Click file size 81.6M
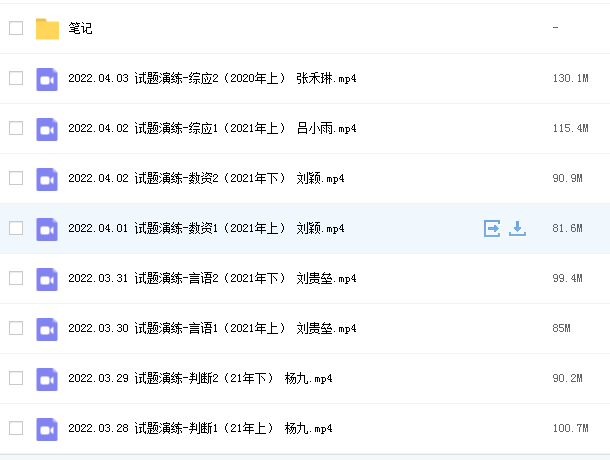610x460 pixels. pos(567,228)
